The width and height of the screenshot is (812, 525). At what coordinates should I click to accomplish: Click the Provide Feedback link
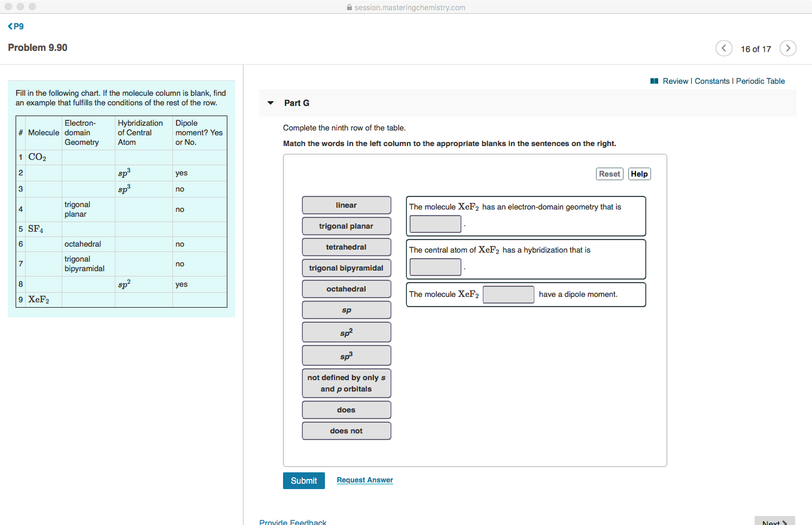pyautogui.click(x=293, y=521)
